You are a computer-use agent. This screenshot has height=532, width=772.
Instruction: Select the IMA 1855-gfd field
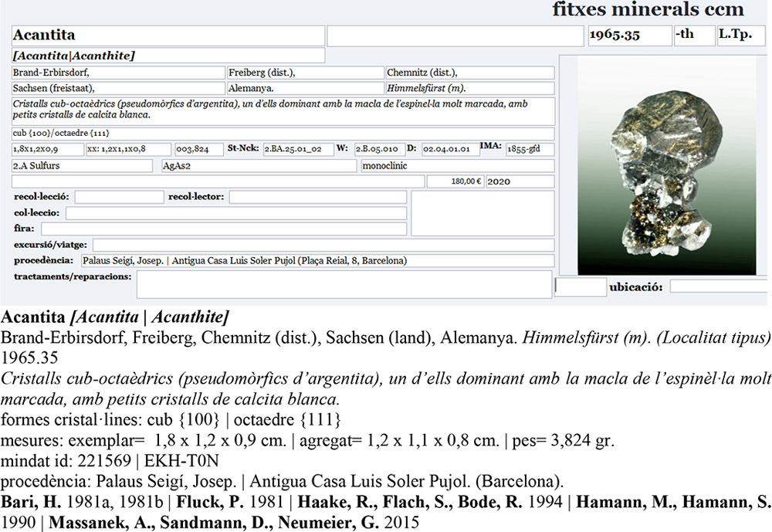coord(530,149)
